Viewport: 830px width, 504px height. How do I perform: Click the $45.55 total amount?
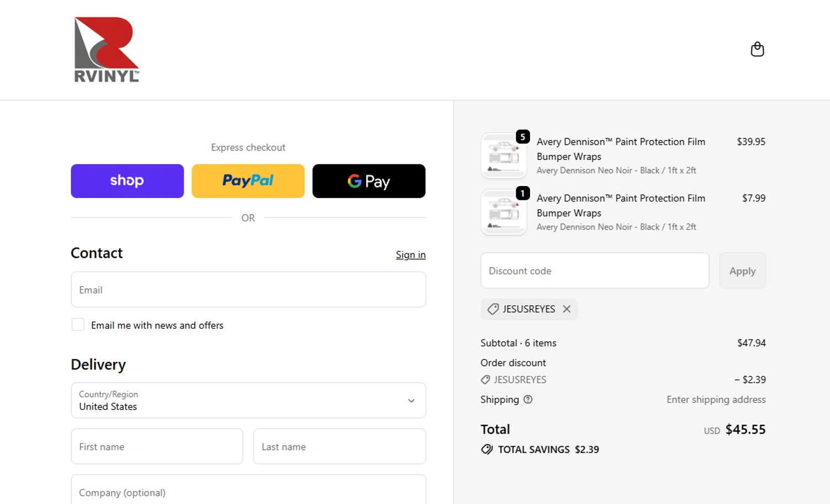click(745, 429)
